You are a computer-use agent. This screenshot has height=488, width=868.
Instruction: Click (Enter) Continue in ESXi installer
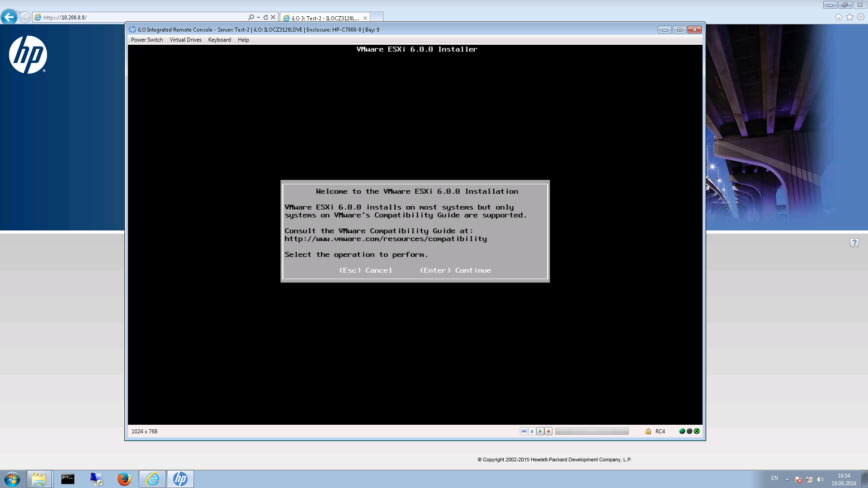(x=455, y=270)
